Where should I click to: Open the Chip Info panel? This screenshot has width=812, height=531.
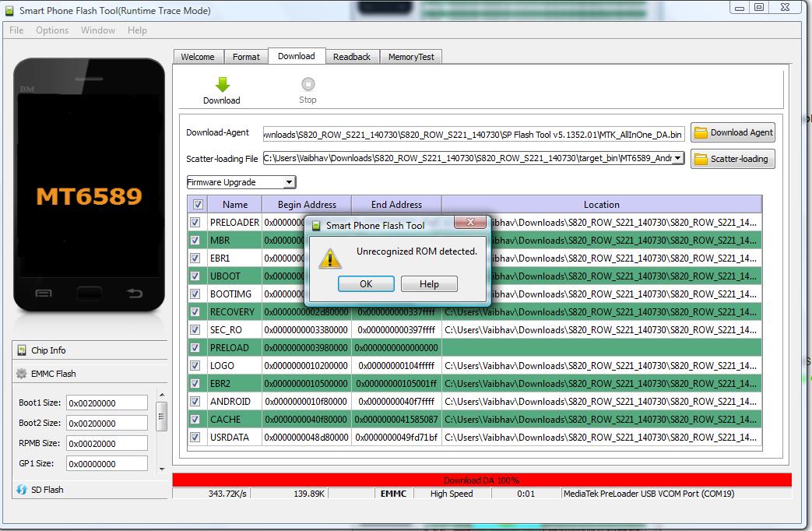tap(48, 350)
